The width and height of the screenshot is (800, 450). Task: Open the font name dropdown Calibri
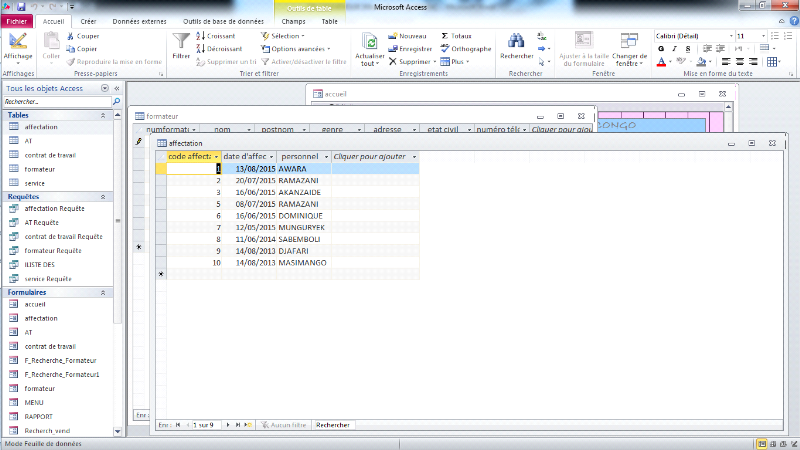click(x=731, y=36)
